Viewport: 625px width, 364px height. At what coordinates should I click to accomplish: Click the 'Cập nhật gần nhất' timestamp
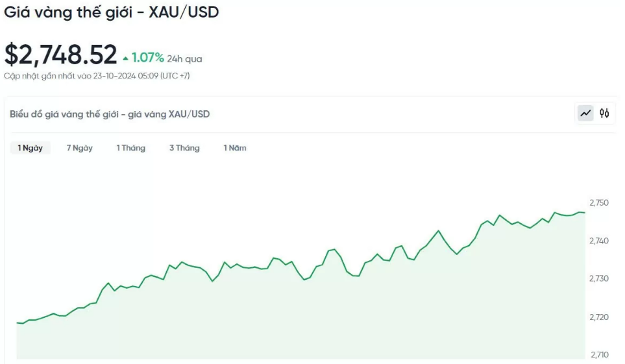(96, 76)
